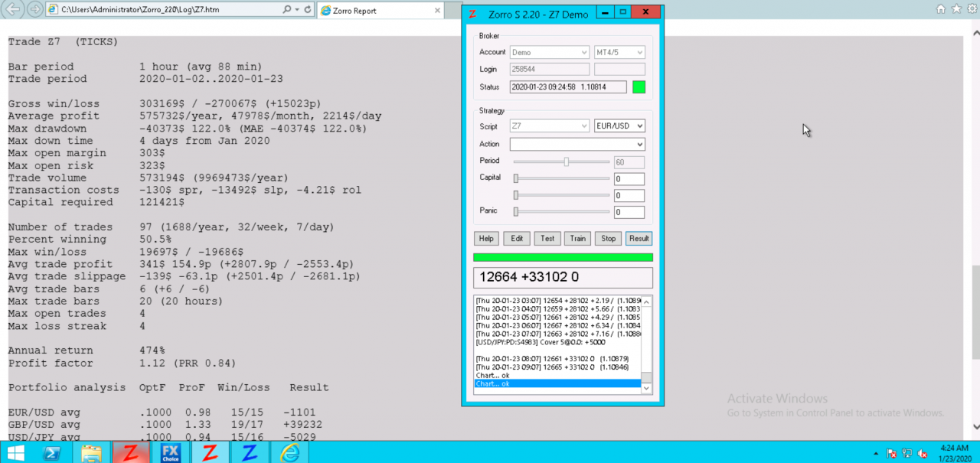Expand the Action dropdown in Zorro
This screenshot has width=980, height=463.
[x=577, y=144]
